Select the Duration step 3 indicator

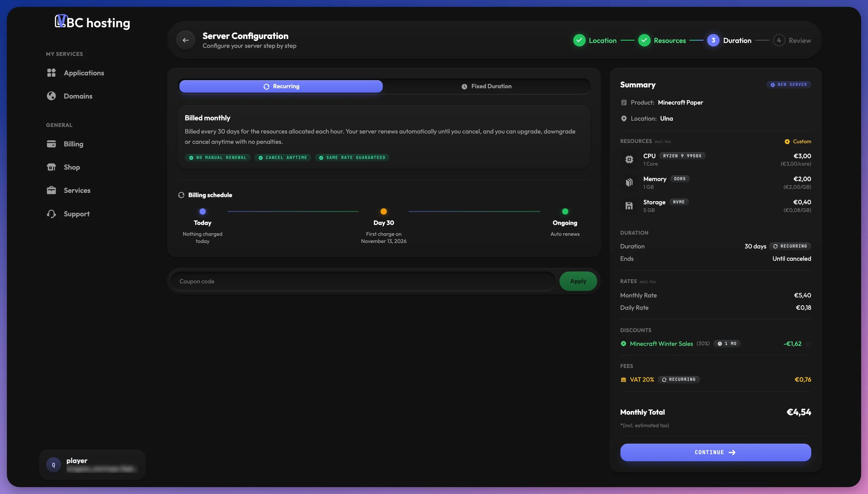(x=713, y=40)
